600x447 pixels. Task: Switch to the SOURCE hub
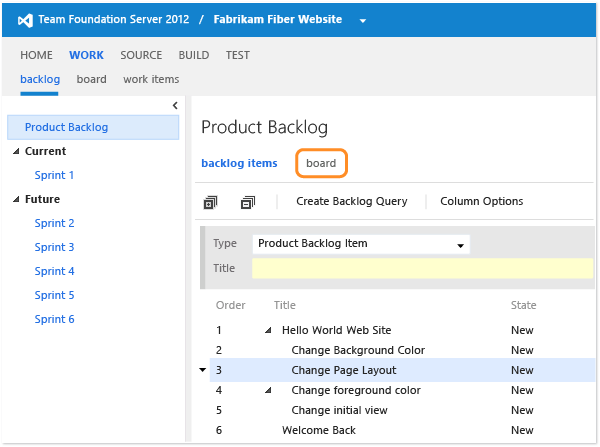pyautogui.click(x=141, y=55)
